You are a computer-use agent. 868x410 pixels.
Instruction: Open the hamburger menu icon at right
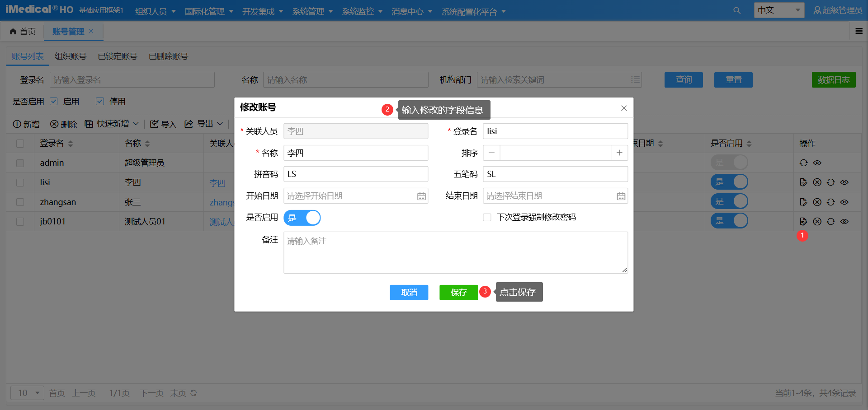pos(859,31)
